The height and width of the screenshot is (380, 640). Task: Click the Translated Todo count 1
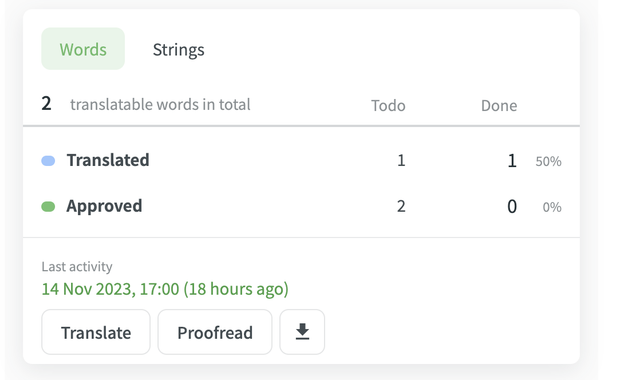click(x=401, y=160)
